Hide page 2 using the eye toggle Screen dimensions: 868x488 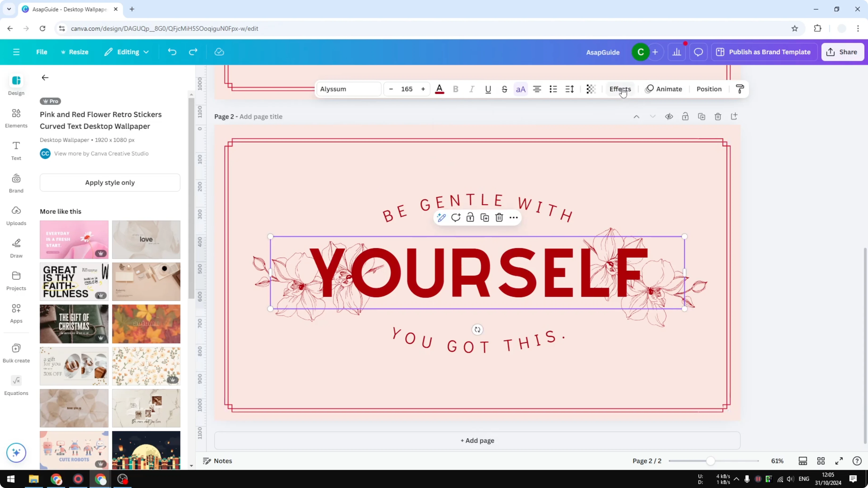click(x=669, y=116)
